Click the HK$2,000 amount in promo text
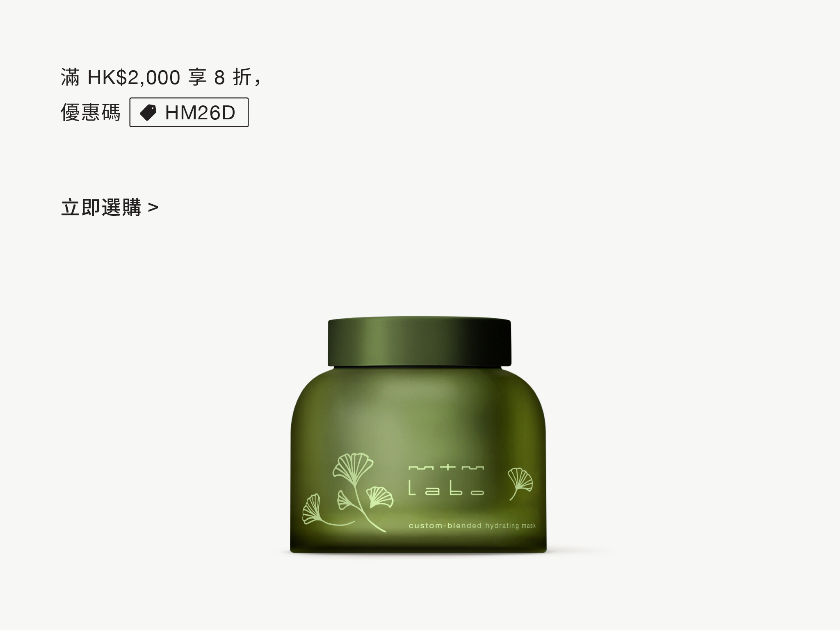 (134, 77)
